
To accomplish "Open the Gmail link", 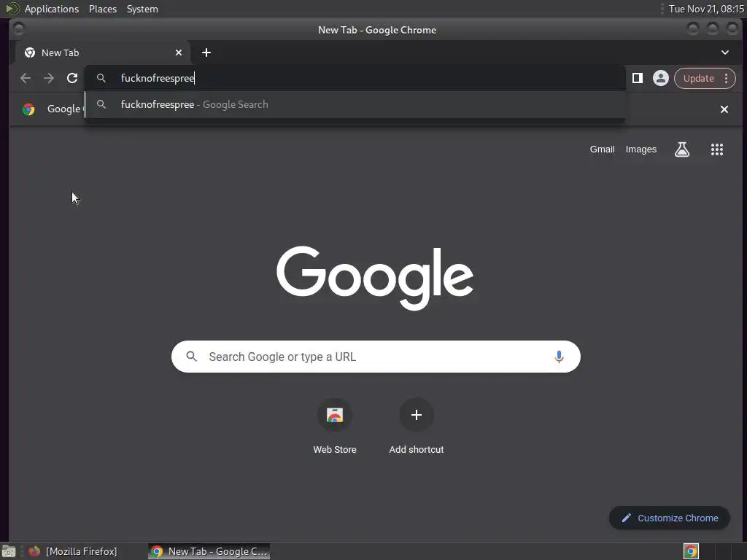I will 602,149.
